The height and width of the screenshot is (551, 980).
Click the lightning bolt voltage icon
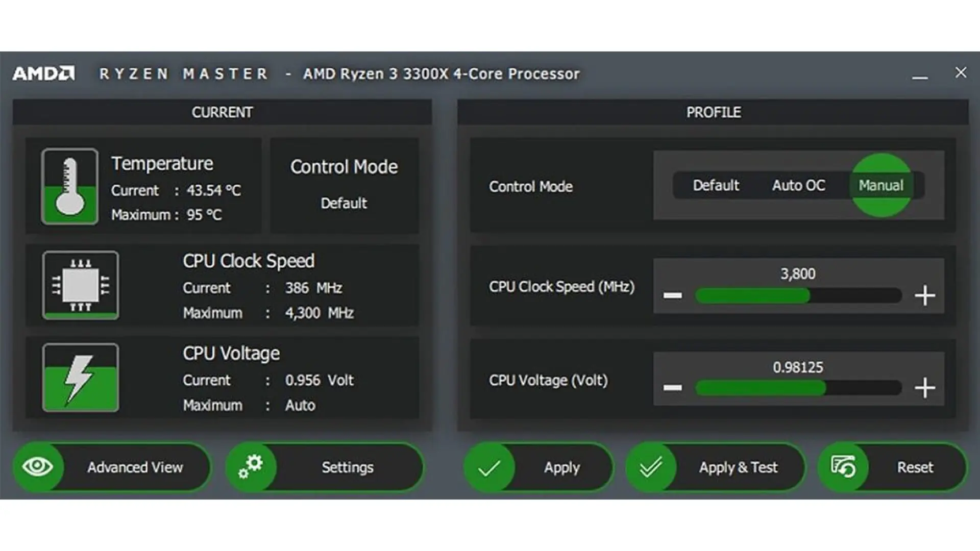(x=81, y=378)
